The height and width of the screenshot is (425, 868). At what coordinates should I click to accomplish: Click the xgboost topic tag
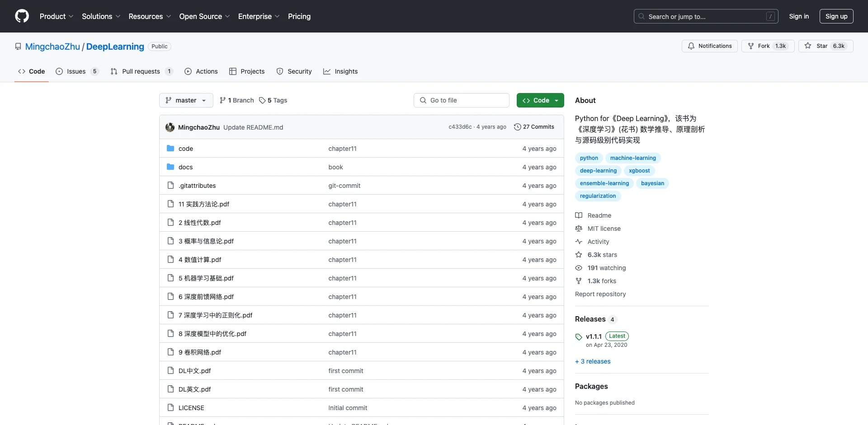click(639, 171)
